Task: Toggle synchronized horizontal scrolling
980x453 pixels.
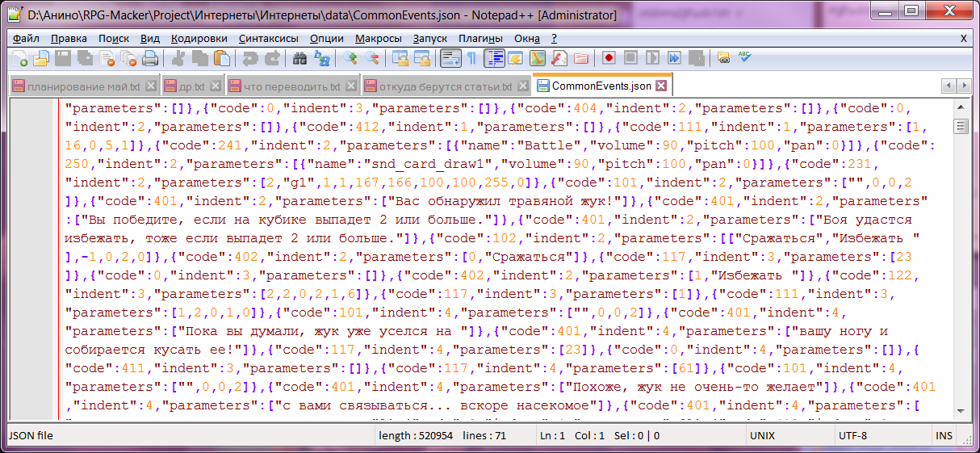Action: pyautogui.click(x=421, y=58)
